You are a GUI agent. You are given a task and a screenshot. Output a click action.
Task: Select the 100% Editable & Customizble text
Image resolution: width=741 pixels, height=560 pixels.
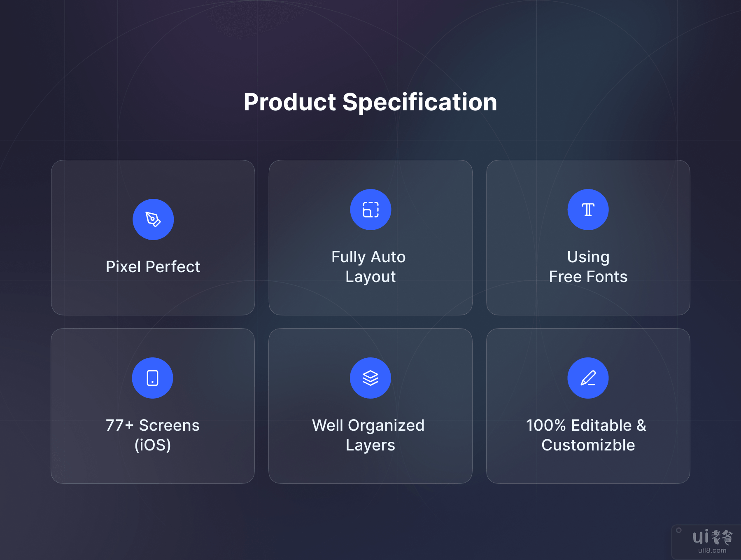(588, 435)
